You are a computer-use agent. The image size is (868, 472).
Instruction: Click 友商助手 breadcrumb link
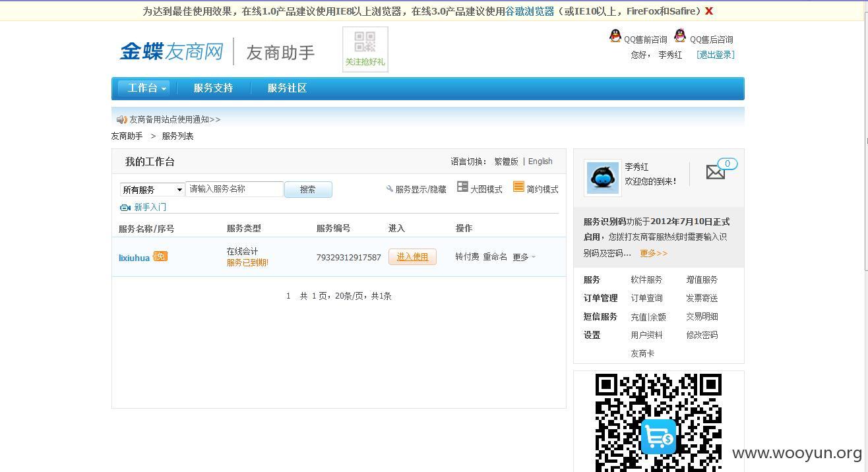tap(127, 136)
